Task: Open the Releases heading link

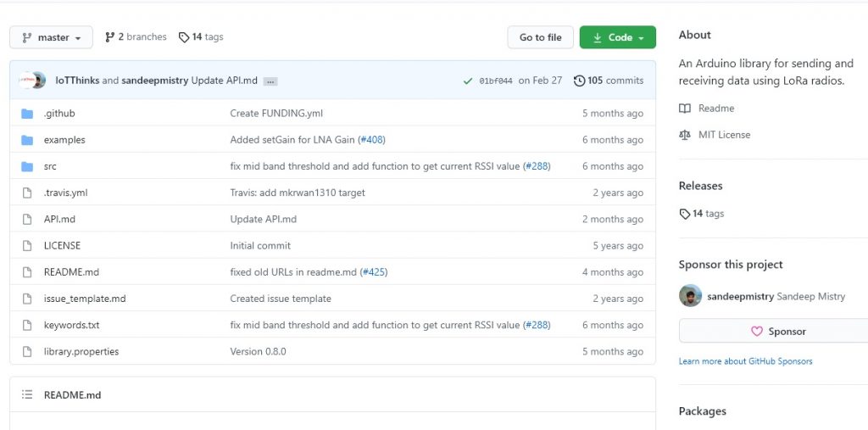Action: coord(700,186)
